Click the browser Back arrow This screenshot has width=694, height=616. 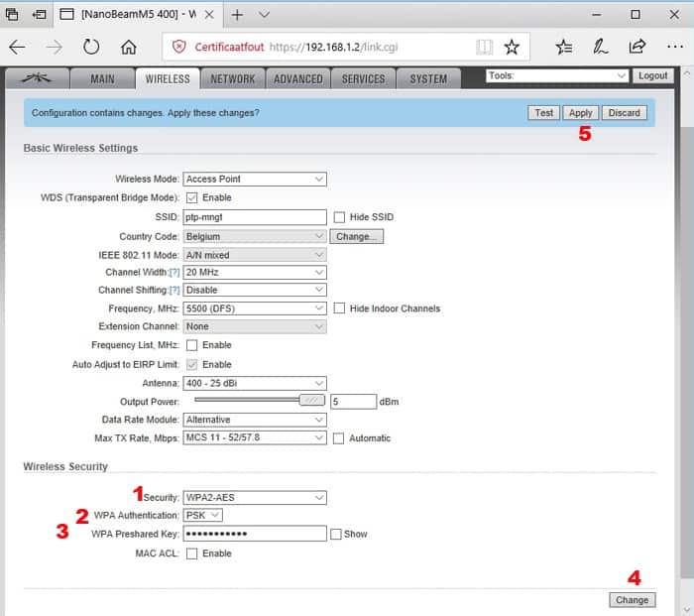[17, 47]
